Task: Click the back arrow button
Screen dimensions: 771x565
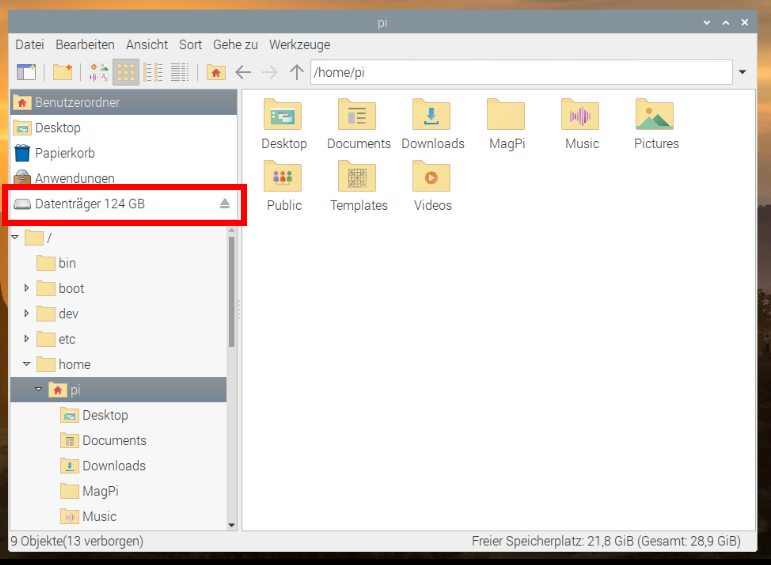Action: click(243, 72)
